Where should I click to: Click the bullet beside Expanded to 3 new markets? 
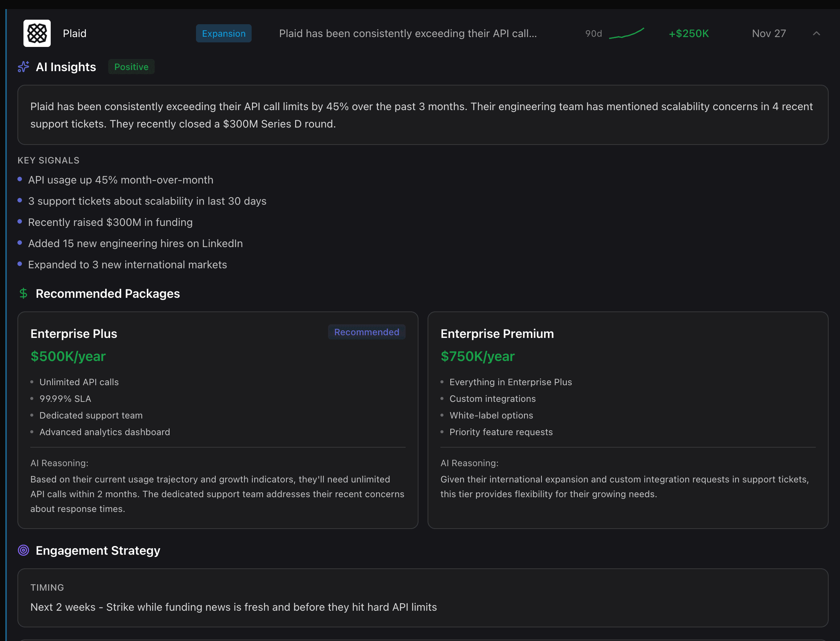click(x=20, y=263)
